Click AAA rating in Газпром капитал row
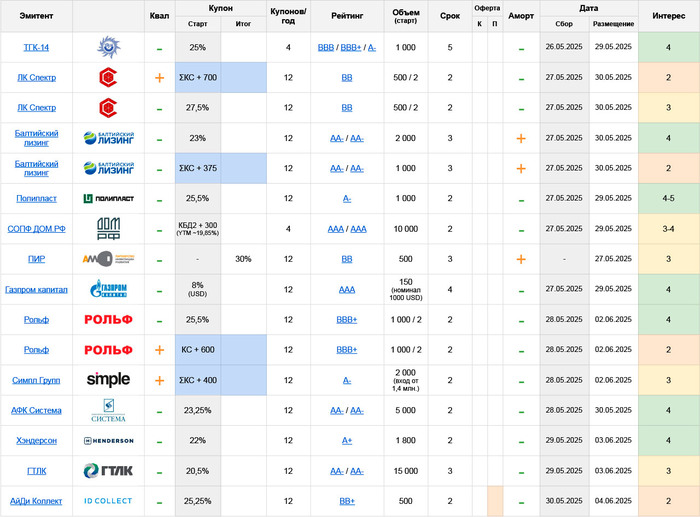The width and height of the screenshot is (700, 517). click(x=347, y=289)
